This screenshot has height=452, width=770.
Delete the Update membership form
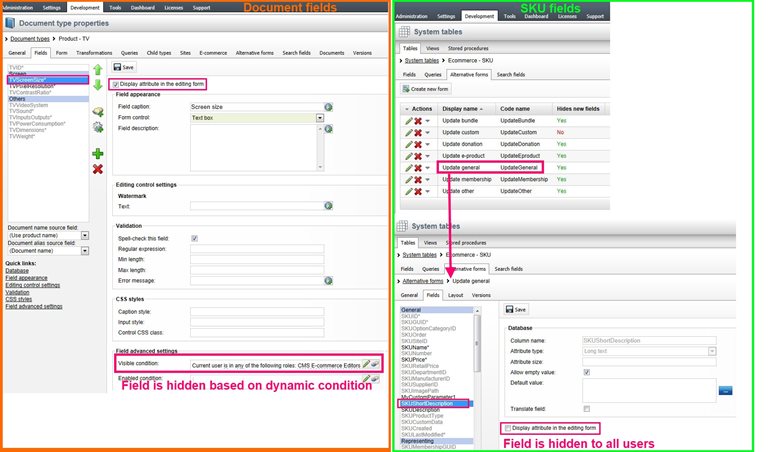pos(418,180)
